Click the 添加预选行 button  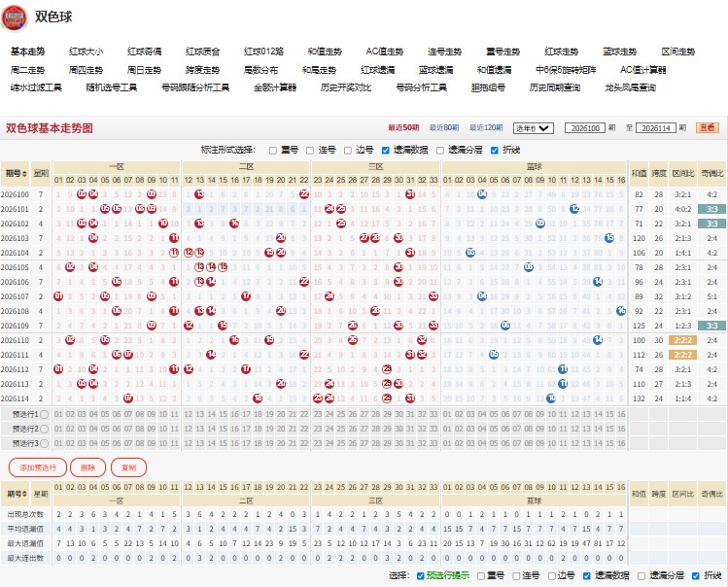click(38, 467)
